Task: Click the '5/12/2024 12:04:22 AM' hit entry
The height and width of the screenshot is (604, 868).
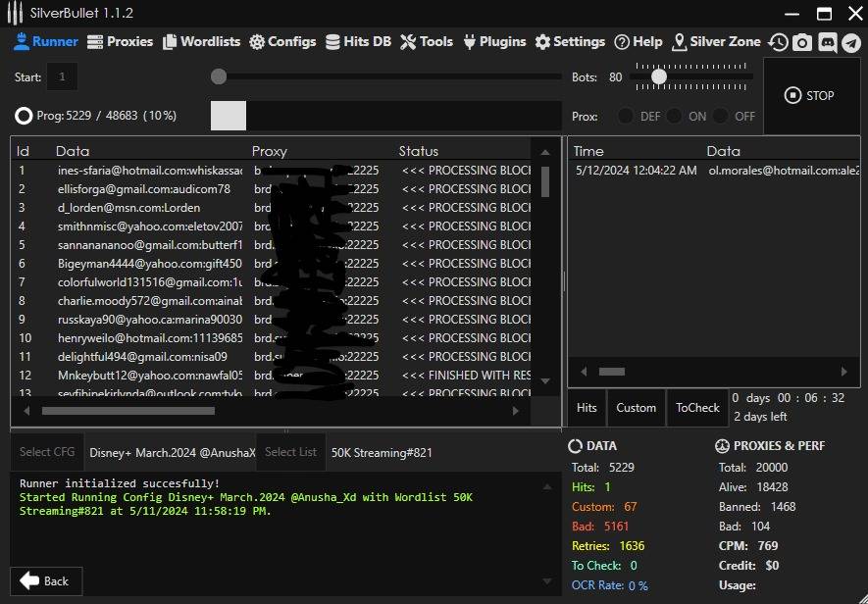Action: (637, 171)
